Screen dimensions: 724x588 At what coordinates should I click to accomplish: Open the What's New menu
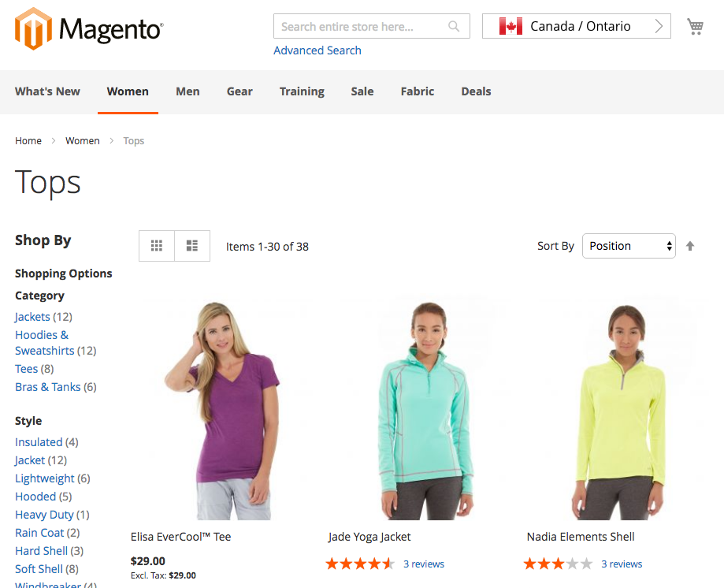pos(47,91)
